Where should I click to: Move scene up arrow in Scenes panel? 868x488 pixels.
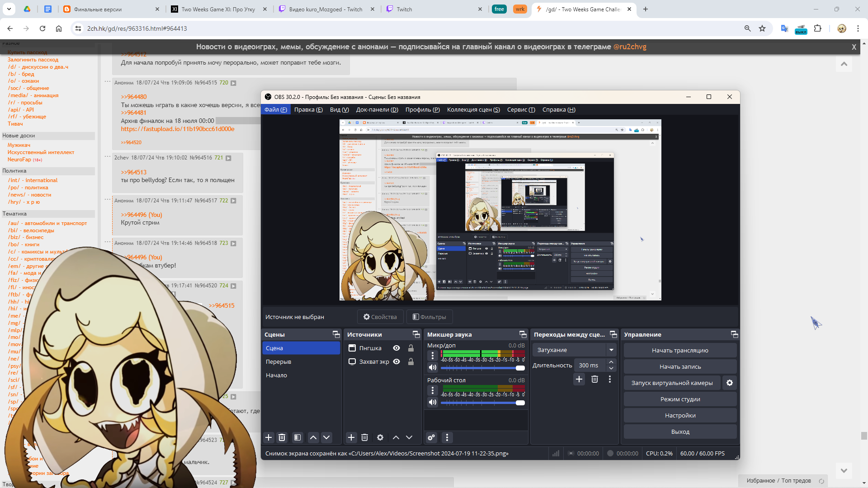click(313, 437)
